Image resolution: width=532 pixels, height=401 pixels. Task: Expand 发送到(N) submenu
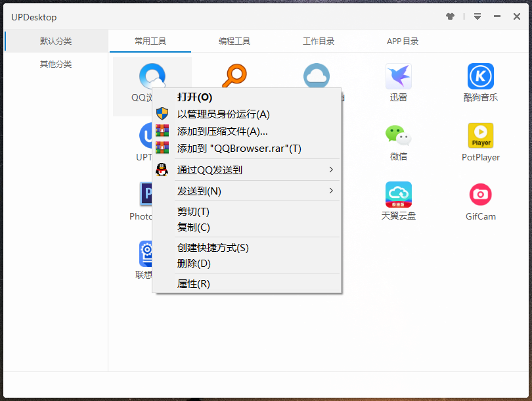tap(247, 191)
